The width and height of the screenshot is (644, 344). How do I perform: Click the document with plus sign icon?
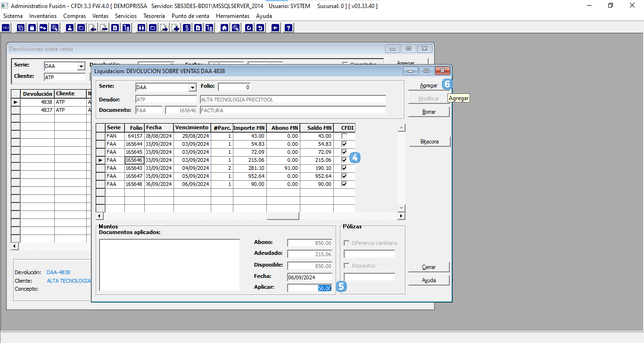(x=175, y=28)
